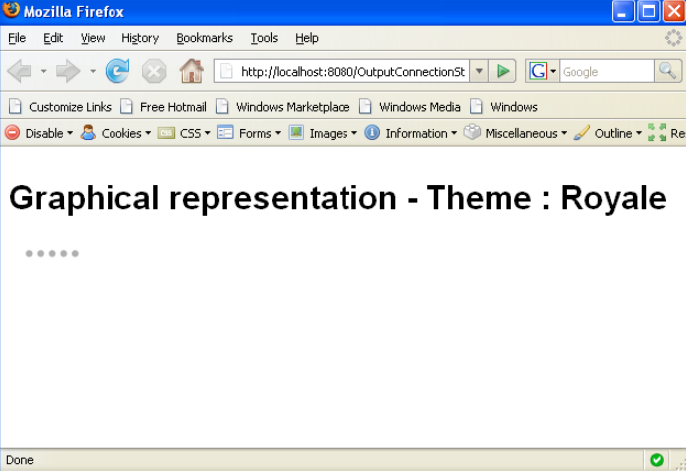The height and width of the screenshot is (471, 686).
Task: Open the Windows Marketplace bookmark
Action: 283,107
